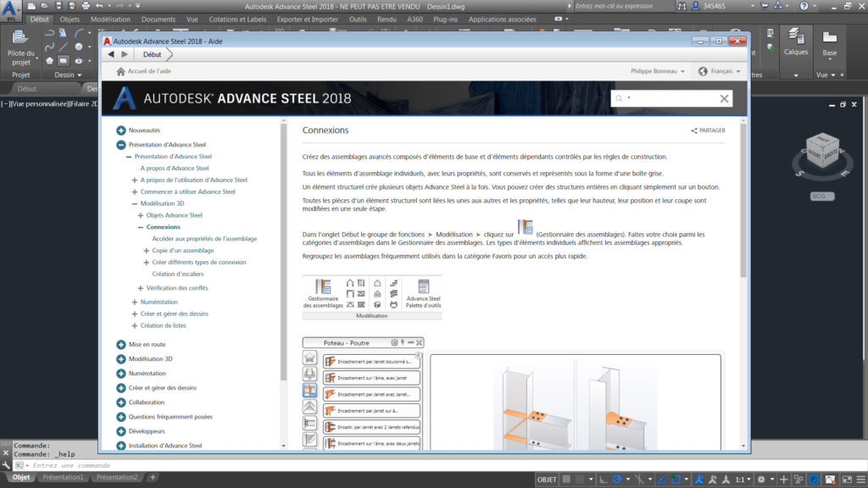Screen dimensions: 868x488
Task: Click the grid display icon in status bar
Action: point(566,480)
